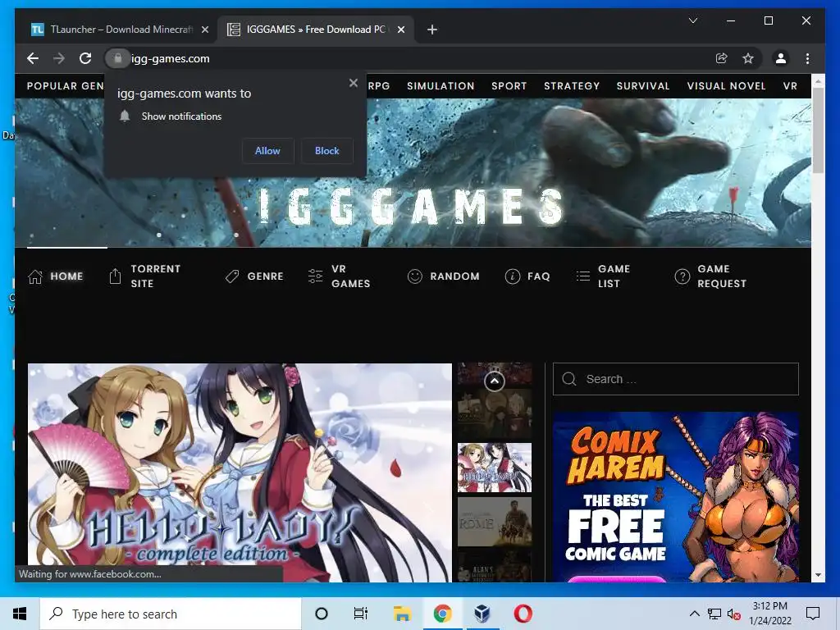
Task: Switch to the TLauncher tab
Action: 120,30
